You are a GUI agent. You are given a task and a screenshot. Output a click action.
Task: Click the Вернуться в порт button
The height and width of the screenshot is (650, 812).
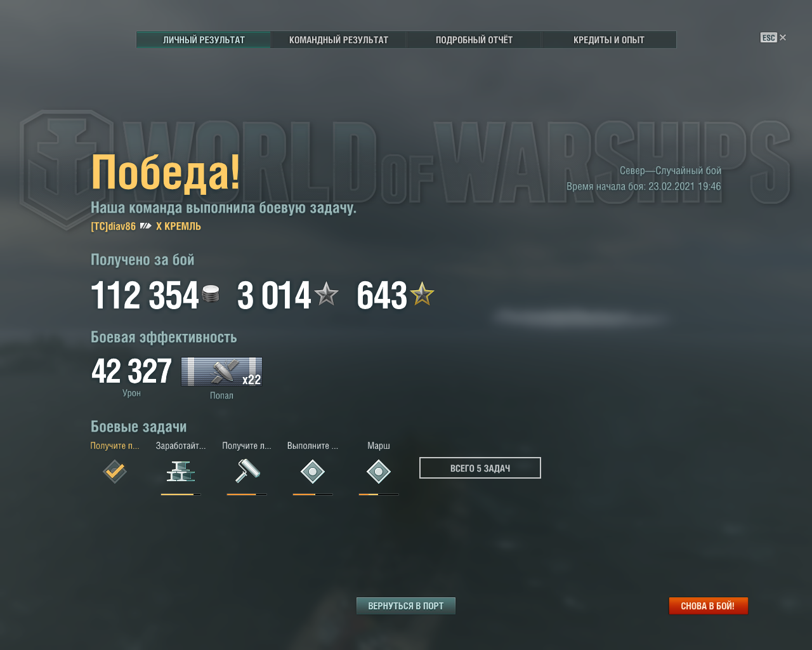pos(406,606)
